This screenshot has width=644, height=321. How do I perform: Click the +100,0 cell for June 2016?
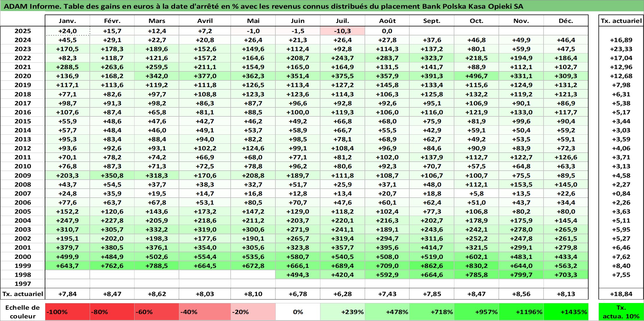click(x=298, y=112)
